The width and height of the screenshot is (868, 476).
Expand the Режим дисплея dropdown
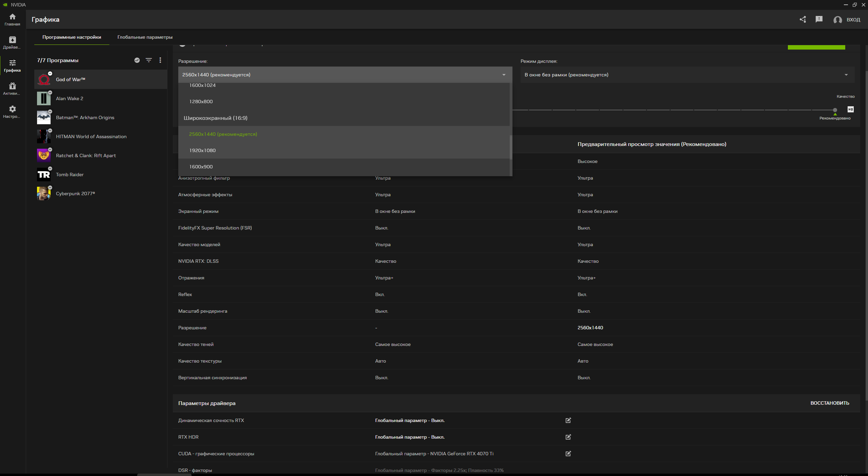(x=846, y=75)
